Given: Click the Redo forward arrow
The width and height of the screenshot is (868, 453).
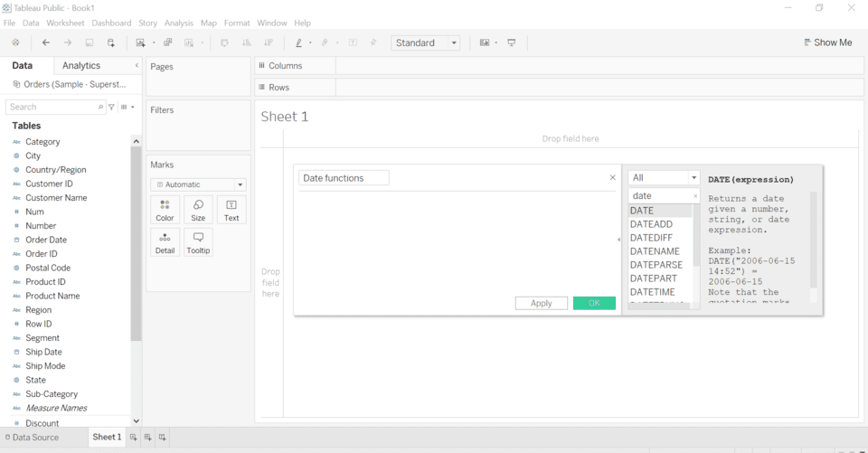Looking at the screenshot, I should (68, 42).
